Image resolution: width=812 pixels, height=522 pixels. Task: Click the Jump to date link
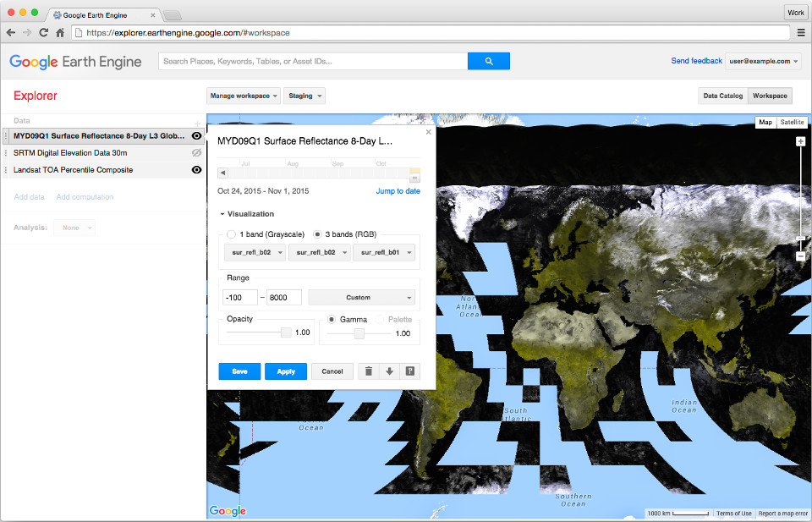tap(398, 191)
